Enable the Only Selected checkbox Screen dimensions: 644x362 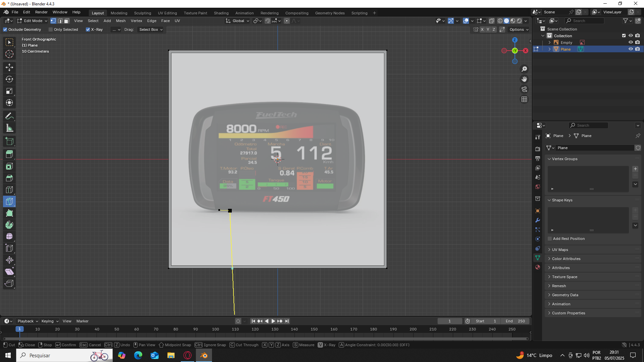click(51, 29)
